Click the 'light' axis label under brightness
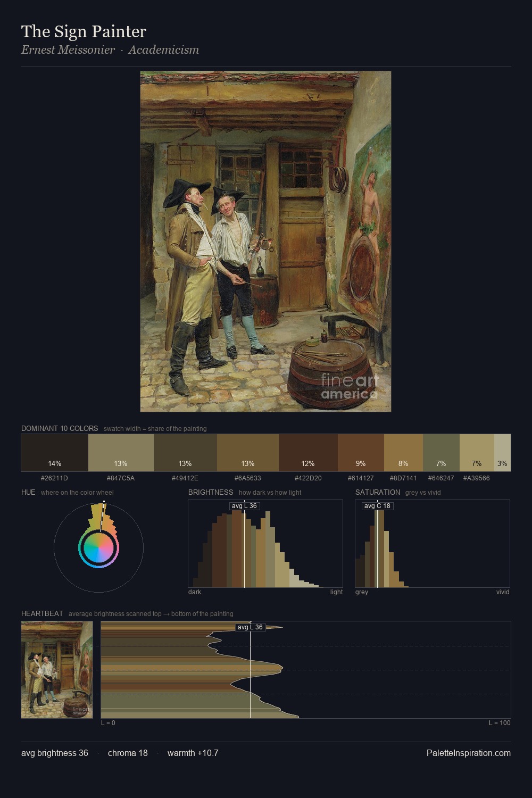 337,592
